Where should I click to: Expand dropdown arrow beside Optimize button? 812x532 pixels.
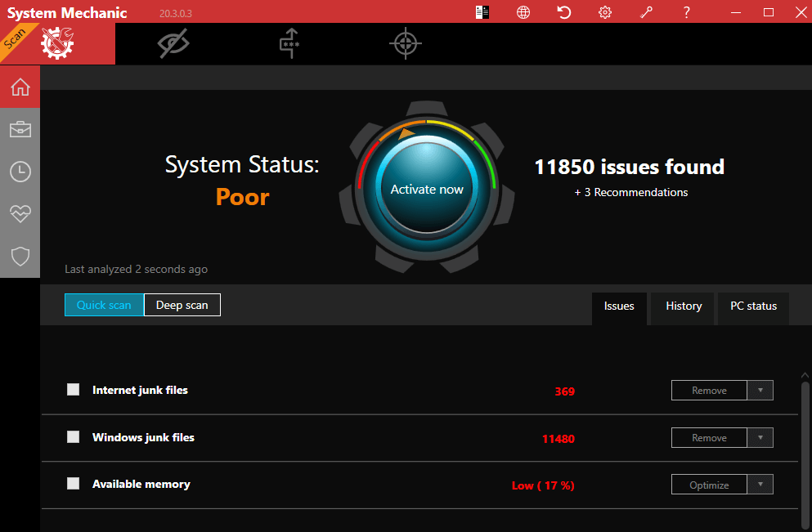click(760, 485)
